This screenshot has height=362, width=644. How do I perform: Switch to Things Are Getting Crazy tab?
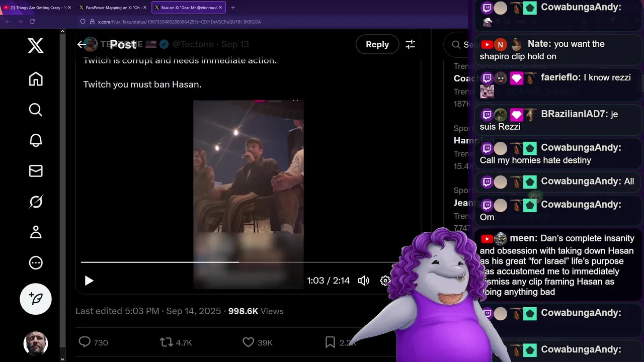pos(37,8)
